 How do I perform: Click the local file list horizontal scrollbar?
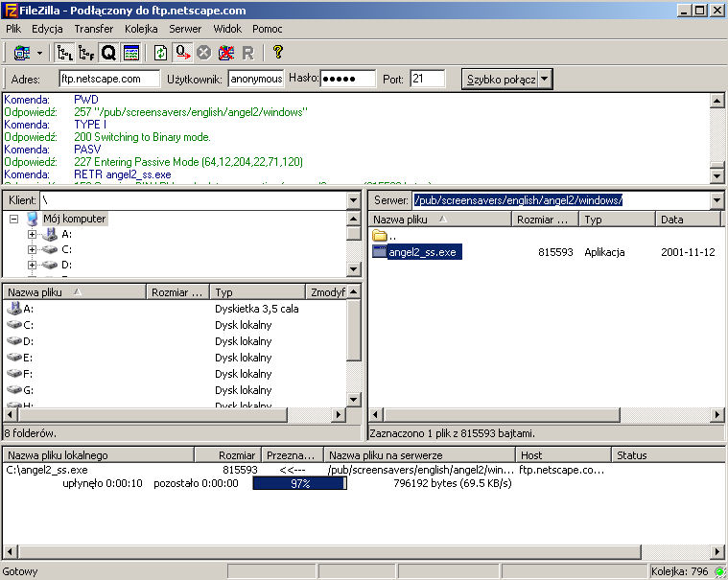point(153,415)
